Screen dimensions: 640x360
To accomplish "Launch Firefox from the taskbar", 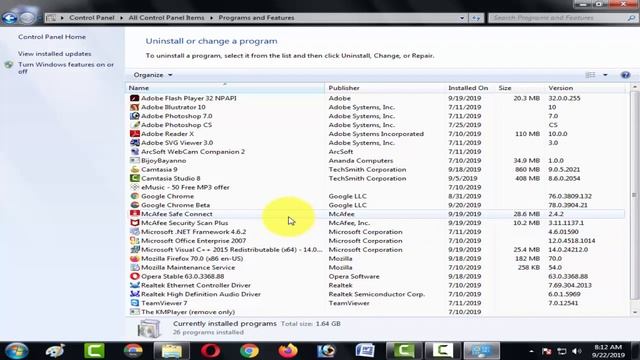I will click(288, 351).
